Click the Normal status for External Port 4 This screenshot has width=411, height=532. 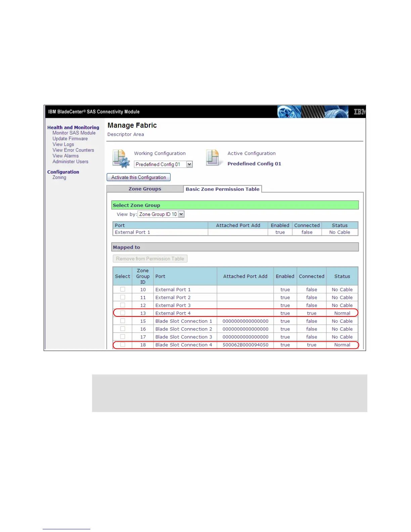342,313
